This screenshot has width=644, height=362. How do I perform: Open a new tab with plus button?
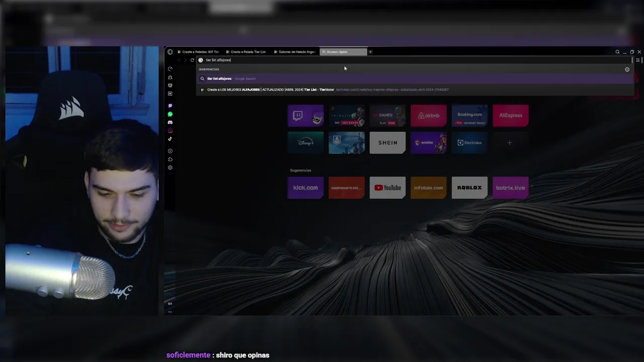[x=370, y=52]
